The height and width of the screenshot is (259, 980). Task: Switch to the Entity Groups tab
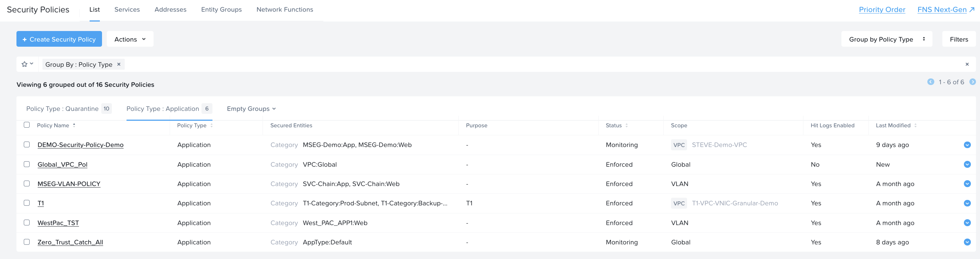pyautogui.click(x=221, y=9)
